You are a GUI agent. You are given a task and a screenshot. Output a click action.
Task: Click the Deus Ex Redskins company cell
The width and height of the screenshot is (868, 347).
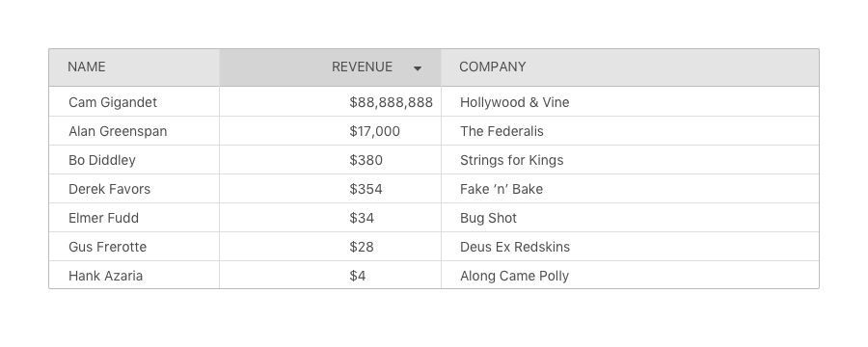630,247
